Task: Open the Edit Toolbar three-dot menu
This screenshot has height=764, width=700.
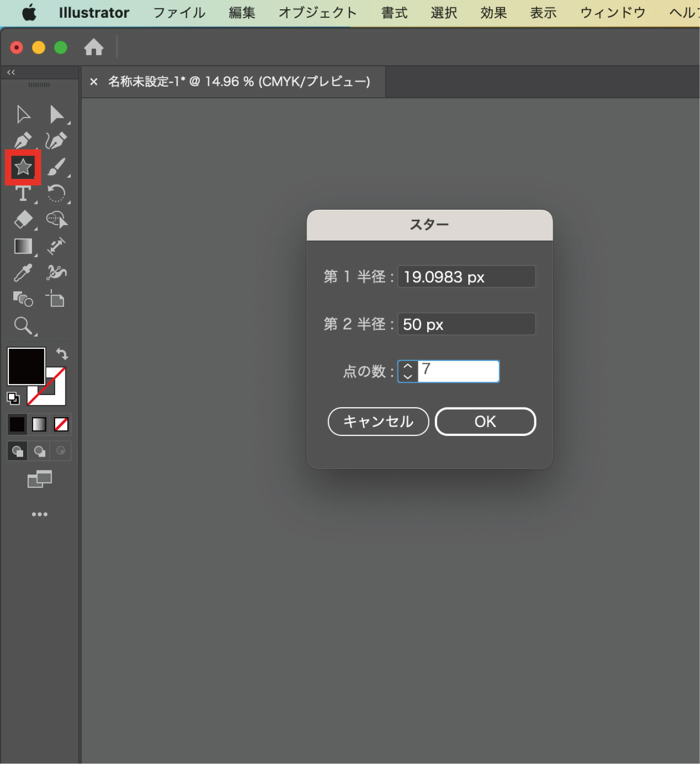Action: click(x=39, y=514)
